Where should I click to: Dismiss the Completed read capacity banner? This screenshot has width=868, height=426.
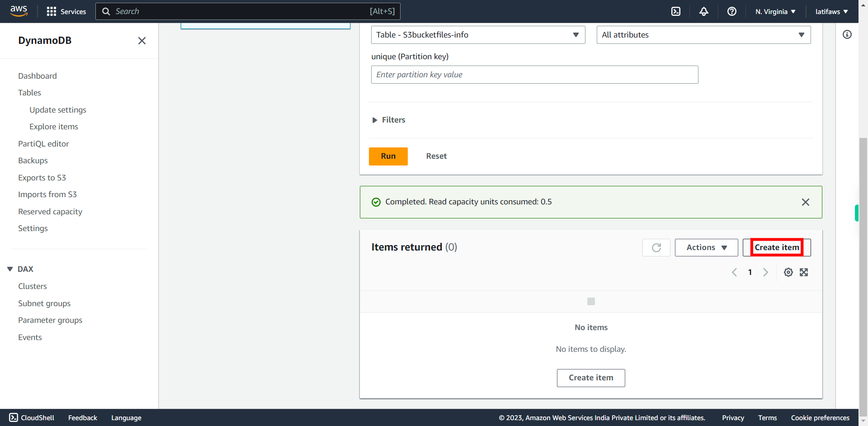pos(806,202)
